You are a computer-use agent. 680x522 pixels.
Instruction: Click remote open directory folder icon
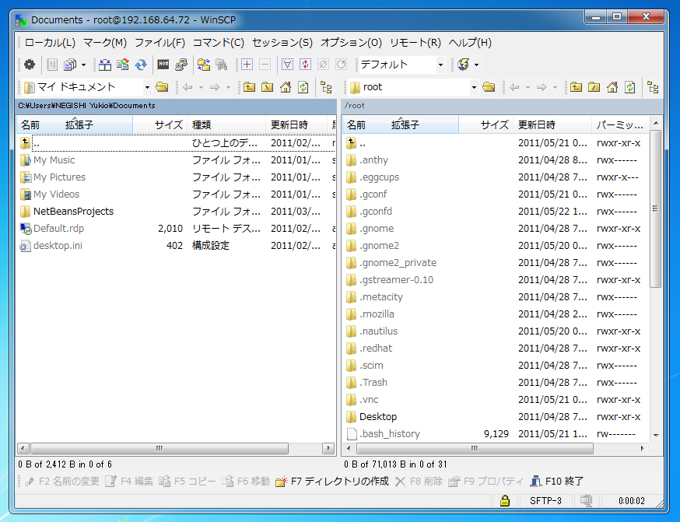point(489,87)
